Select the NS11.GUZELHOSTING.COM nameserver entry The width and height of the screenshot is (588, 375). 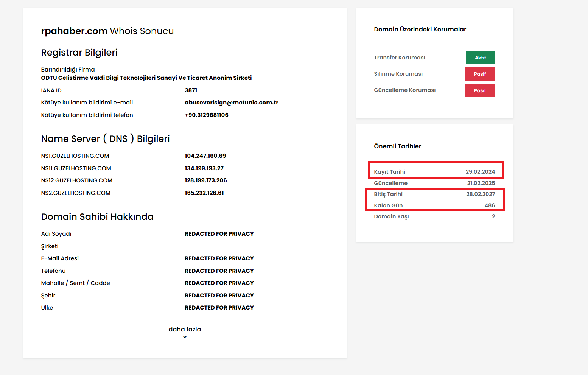(x=76, y=168)
